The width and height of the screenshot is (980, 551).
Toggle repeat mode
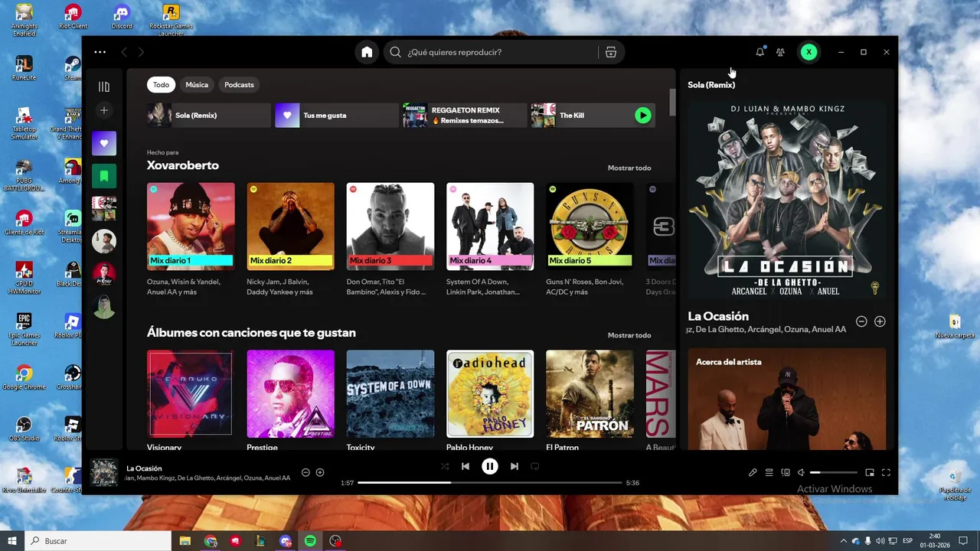[535, 466]
